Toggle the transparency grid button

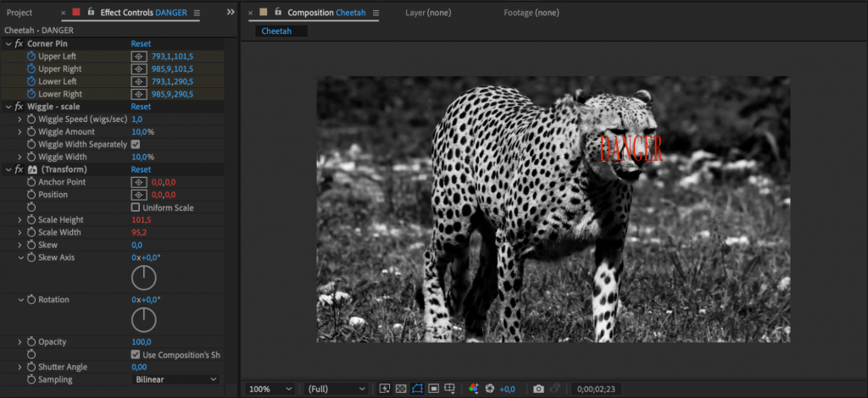tap(401, 389)
